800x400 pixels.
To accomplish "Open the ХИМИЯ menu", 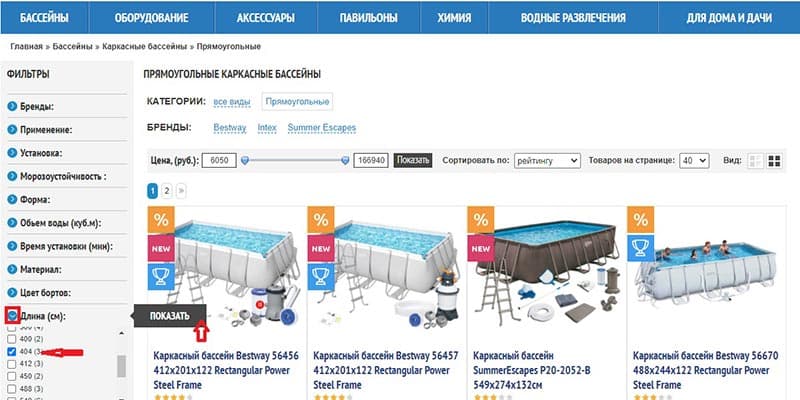I will tap(454, 18).
